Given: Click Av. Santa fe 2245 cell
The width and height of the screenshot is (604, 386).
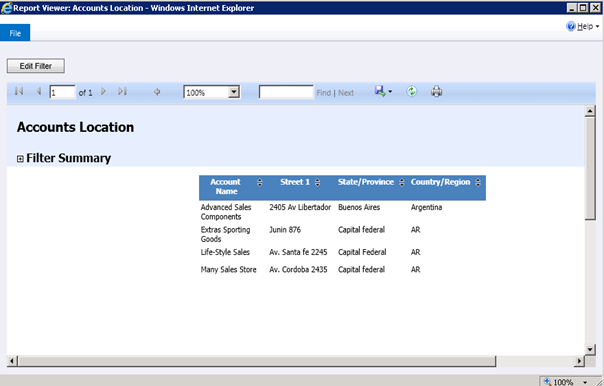Looking at the screenshot, I should [x=298, y=252].
